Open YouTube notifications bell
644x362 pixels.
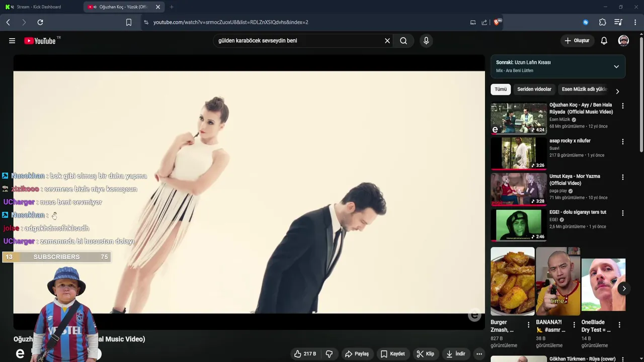[604, 41]
